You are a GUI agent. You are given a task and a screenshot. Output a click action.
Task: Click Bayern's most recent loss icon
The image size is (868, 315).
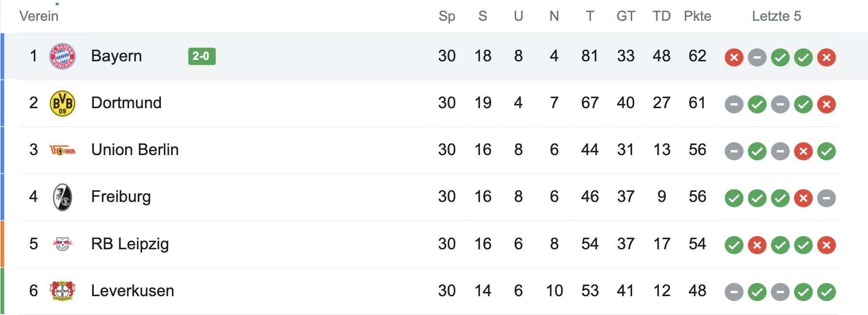[826, 57]
